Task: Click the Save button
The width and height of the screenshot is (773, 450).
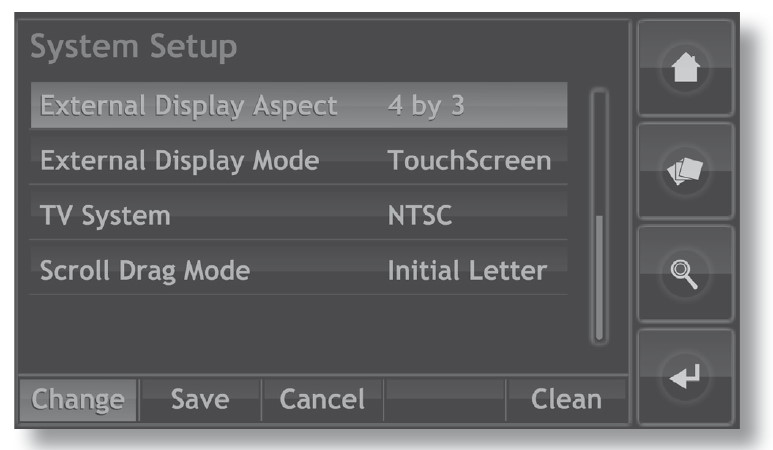Action: [200, 400]
